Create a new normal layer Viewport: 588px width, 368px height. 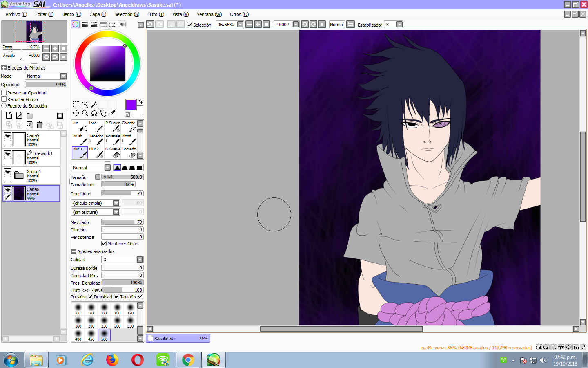pos(9,116)
